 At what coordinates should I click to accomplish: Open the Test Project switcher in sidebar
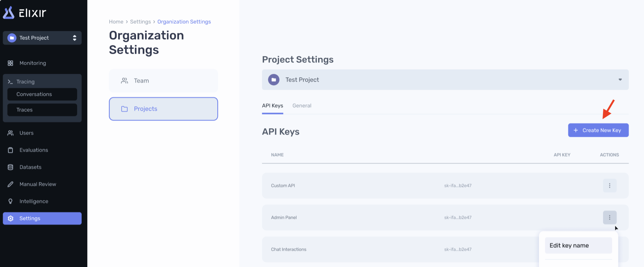pyautogui.click(x=42, y=38)
